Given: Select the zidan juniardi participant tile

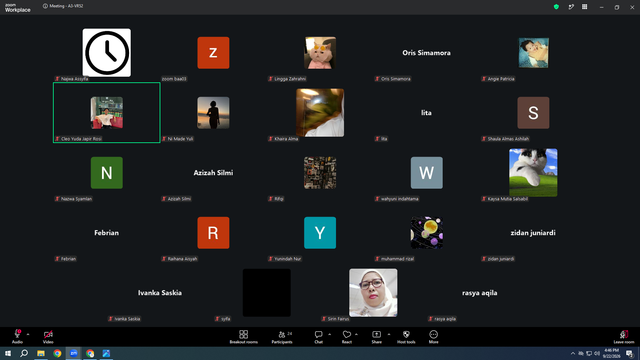Looking at the screenshot, I should click(x=533, y=233).
